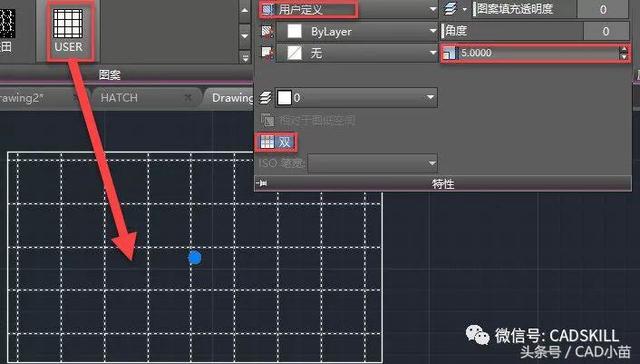This screenshot has width=640, height=364.
Task: Toggle the 双 double cross-hatch option
Action: click(x=276, y=142)
